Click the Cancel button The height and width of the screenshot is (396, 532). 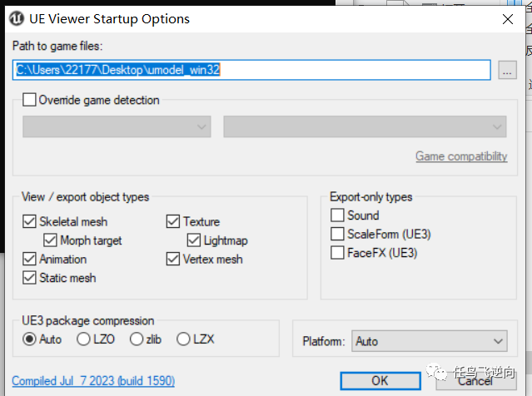point(476,381)
